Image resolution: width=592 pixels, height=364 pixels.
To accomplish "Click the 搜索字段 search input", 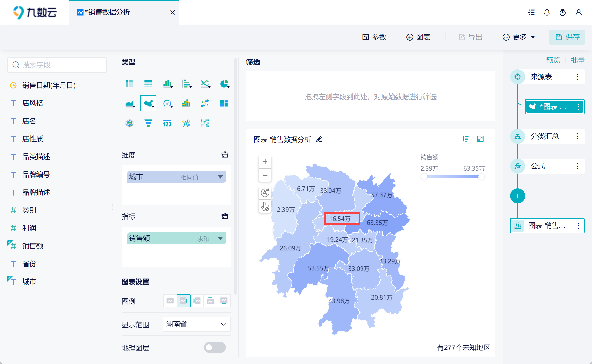I will click(57, 65).
